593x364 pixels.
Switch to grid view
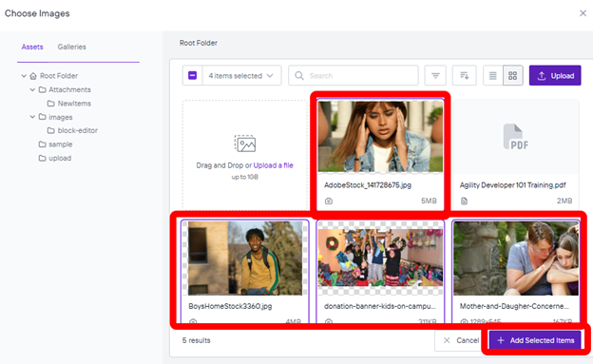click(513, 76)
